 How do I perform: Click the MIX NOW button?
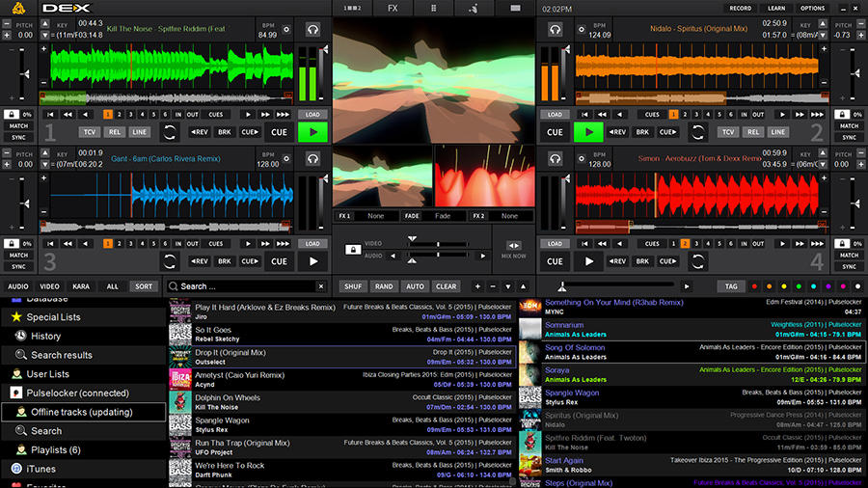(514, 250)
